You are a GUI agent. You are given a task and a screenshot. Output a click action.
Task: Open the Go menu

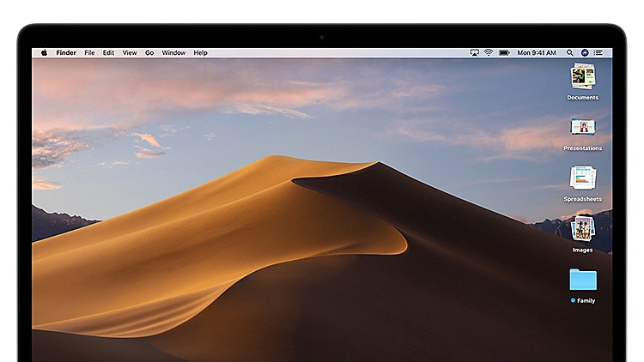tap(149, 53)
